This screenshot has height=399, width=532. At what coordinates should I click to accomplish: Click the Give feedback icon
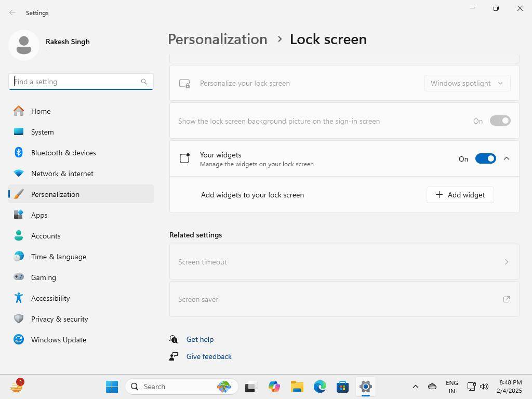click(x=174, y=356)
